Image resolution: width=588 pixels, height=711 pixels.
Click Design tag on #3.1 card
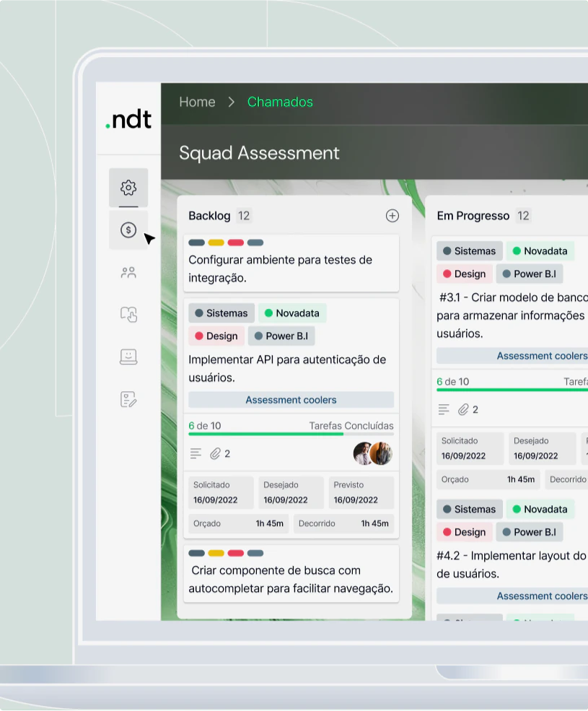tap(465, 274)
